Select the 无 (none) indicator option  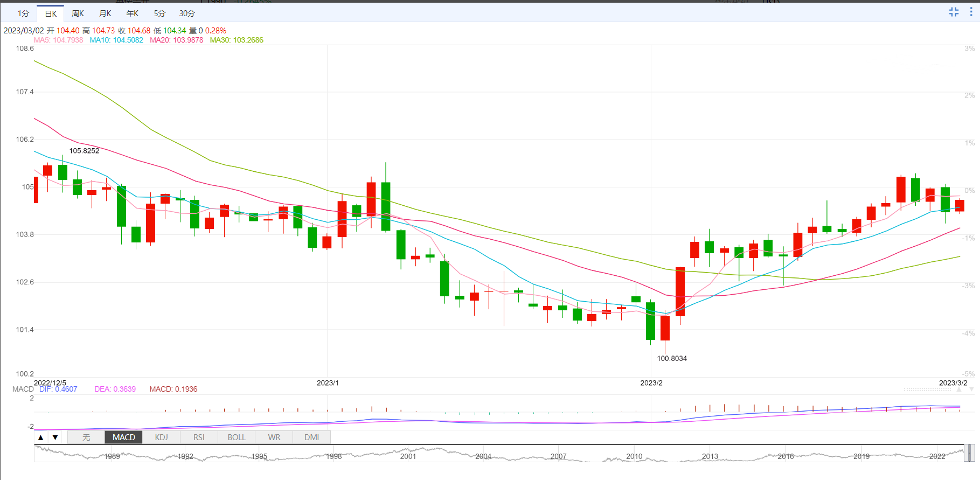(x=86, y=437)
